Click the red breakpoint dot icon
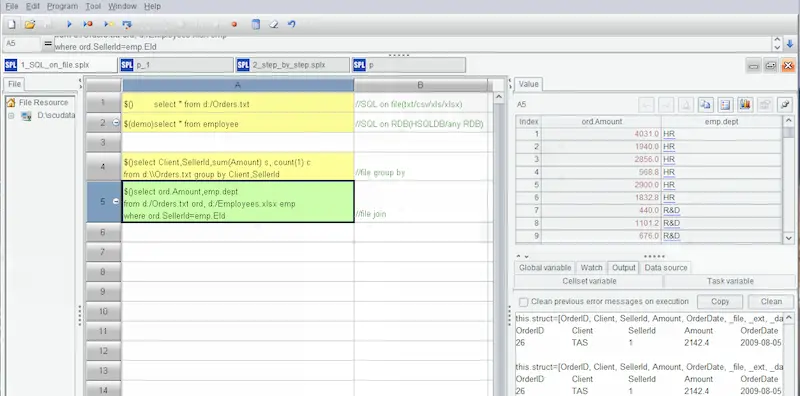The height and width of the screenshot is (396, 800). (234, 24)
